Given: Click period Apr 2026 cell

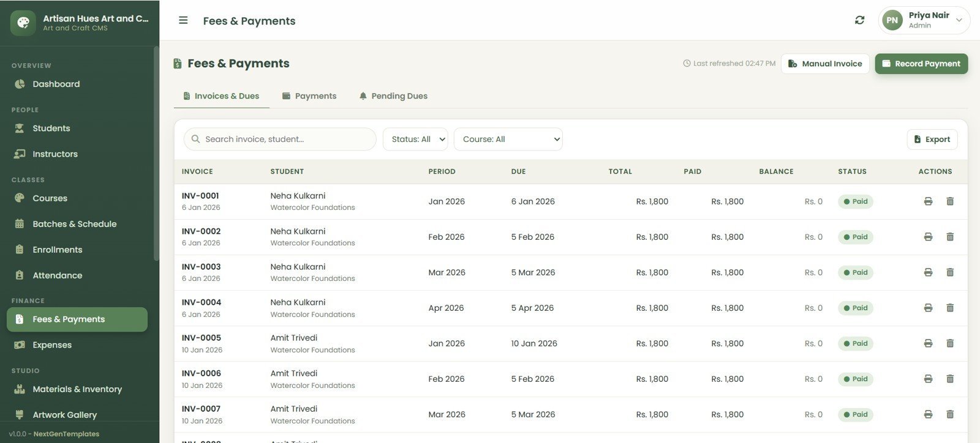Looking at the screenshot, I should tap(446, 308).
